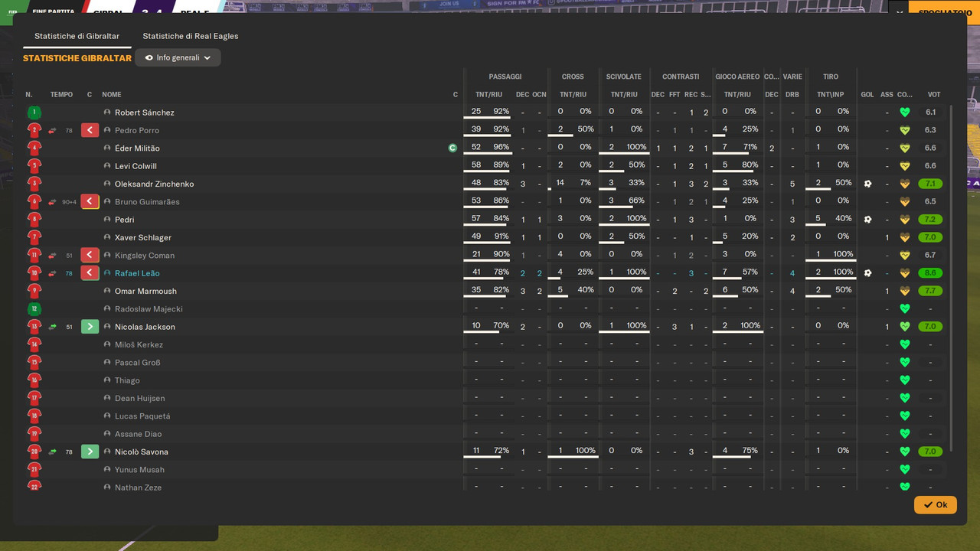
Task: Open Nicolas Jackson's player profile
Action: click(145, 327)
